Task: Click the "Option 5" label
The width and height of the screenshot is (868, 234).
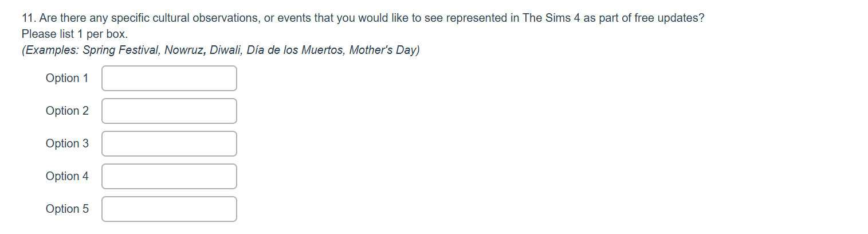Action: (67, 209)
